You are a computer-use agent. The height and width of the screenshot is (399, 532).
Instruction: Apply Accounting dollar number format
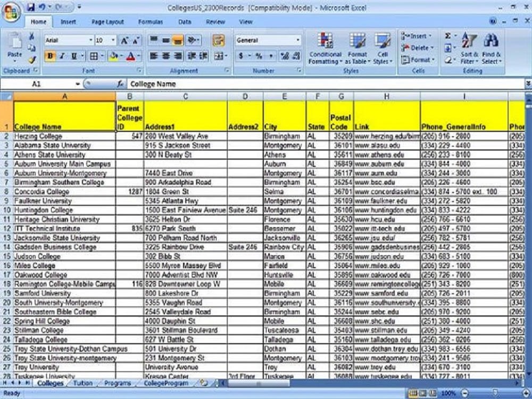240,56
